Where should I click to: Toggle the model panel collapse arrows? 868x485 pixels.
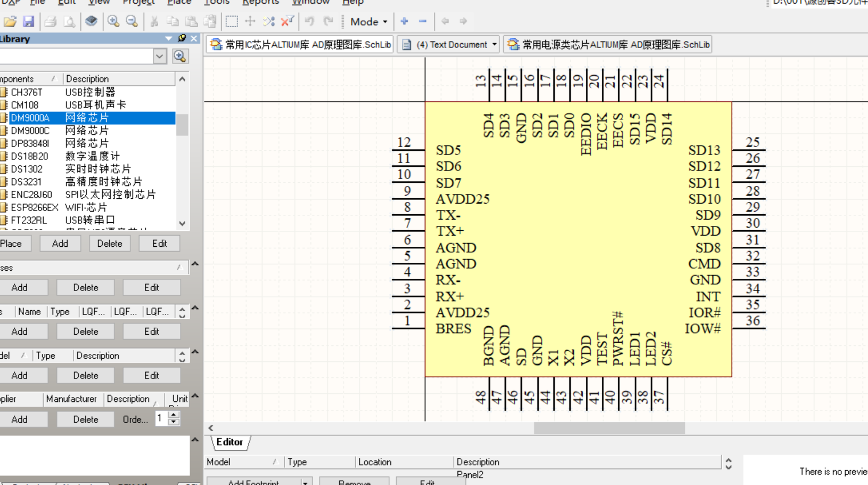[x=728, y=464]
